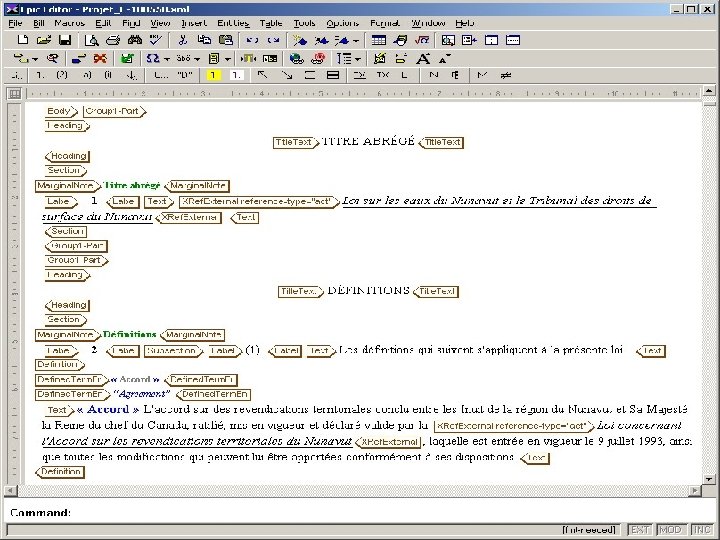Click the red X delete-link icon

(x=100, y=58)
